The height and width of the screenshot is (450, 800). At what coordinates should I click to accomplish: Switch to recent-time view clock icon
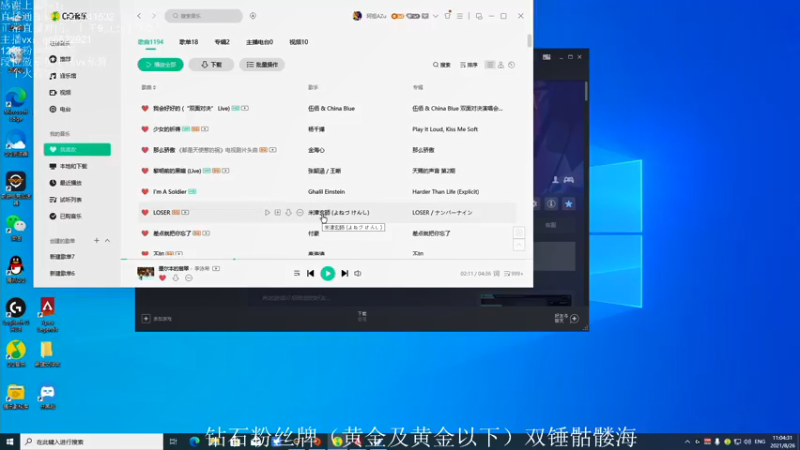tap(512, 65)
